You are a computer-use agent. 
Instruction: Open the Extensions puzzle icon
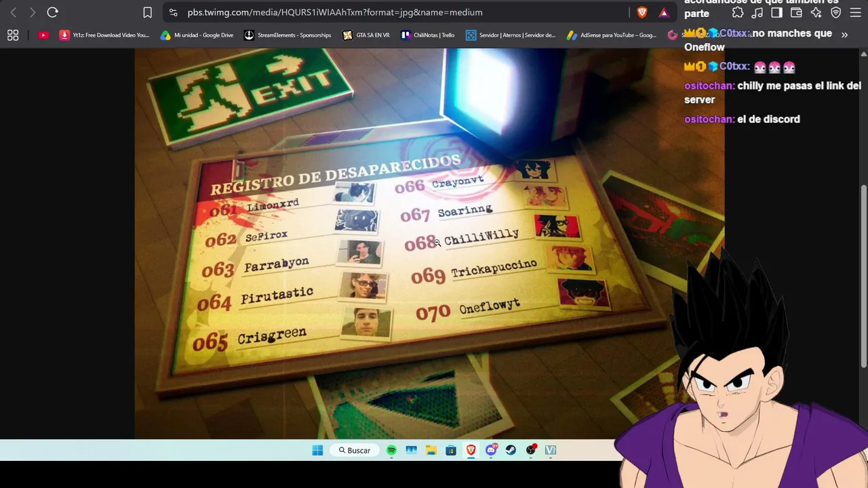tap(738, 12)
